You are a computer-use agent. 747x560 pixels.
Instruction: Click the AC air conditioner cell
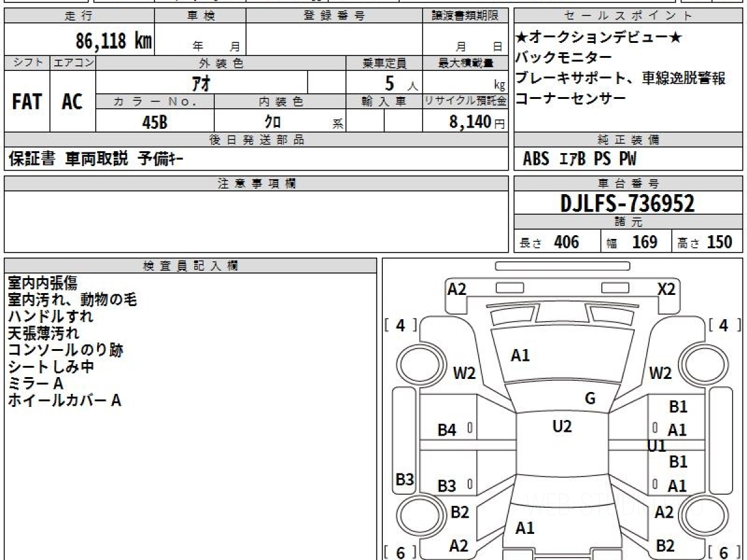72,102
